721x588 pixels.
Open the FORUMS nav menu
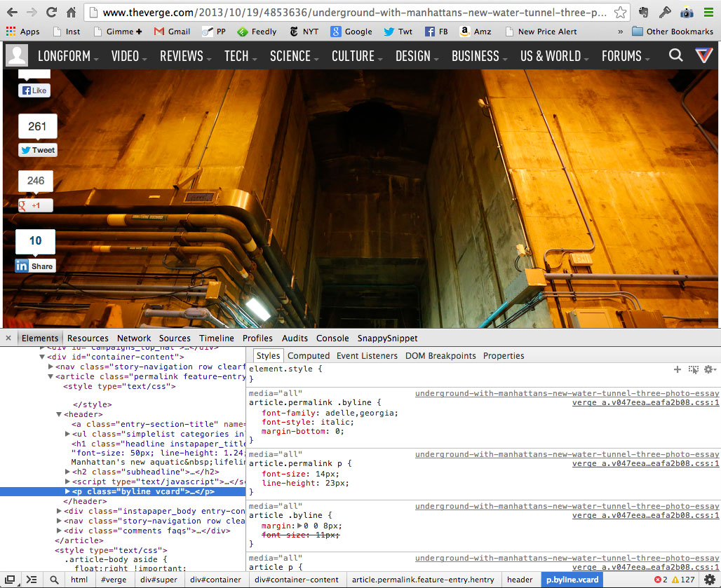point(626,56)
